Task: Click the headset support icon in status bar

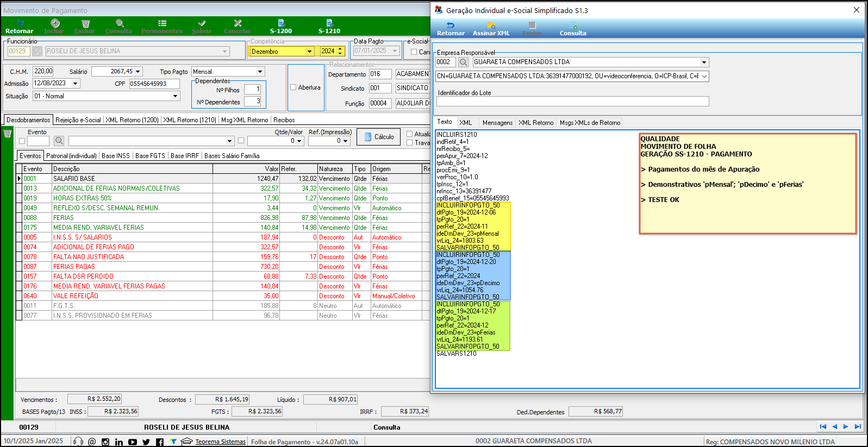Action: [78, 442]
